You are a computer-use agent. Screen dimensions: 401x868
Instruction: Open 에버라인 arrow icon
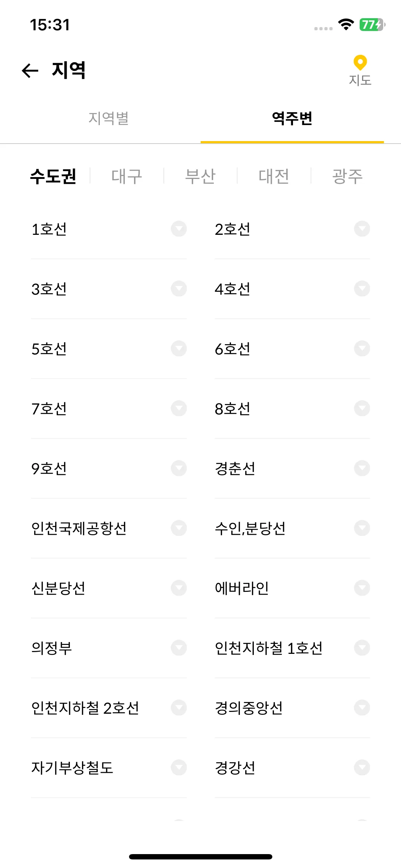coord(362,588)
